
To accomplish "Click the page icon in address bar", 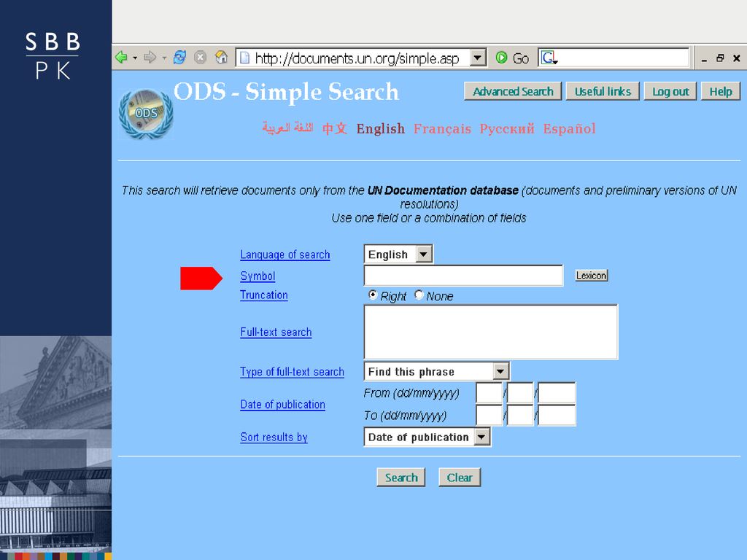I will pyautogui.click(x=244, y=58).
